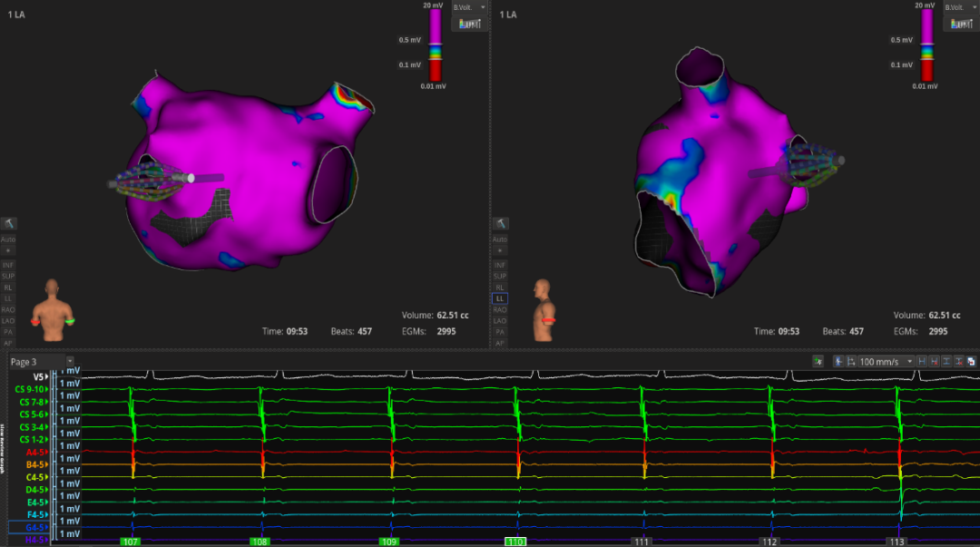
Task: Click beat marker 110 on the timeline
Action: click(x=515, y=542)
